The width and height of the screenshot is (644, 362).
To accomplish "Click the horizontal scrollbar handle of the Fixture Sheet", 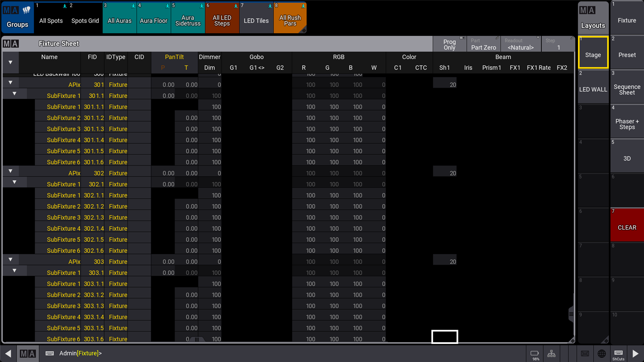I will point(197,339).
